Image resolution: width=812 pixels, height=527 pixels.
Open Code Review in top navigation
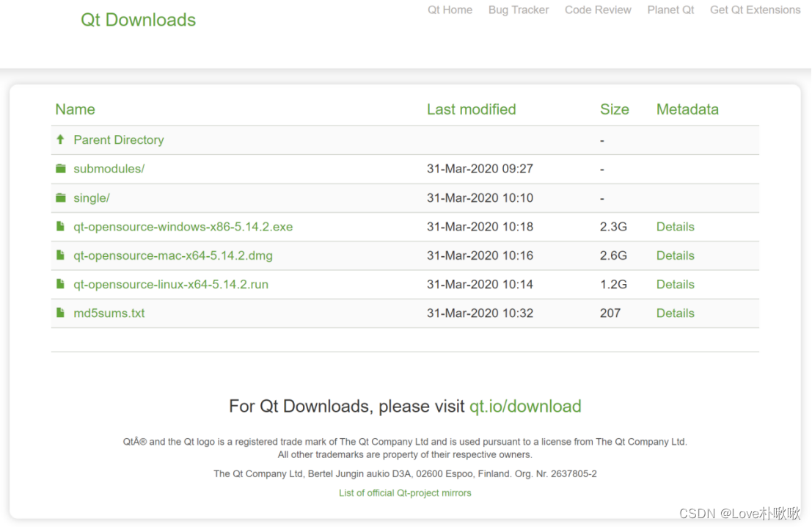598,10
